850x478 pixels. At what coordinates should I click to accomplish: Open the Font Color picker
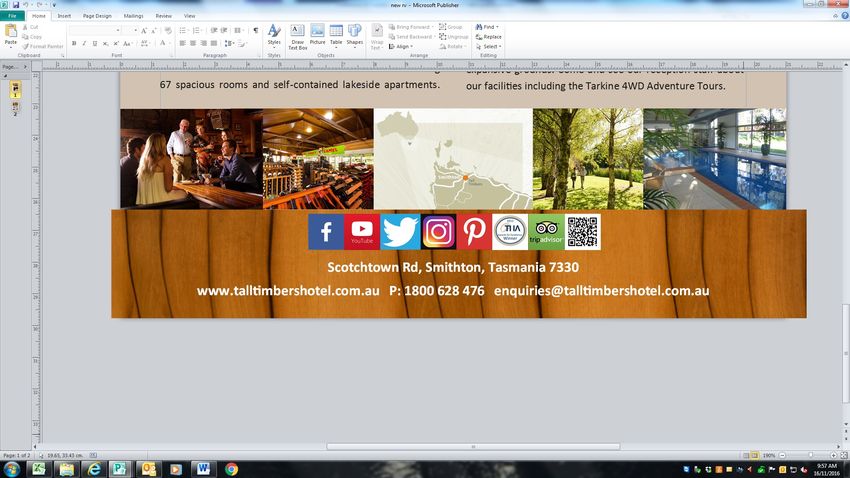tap(163, 43)
